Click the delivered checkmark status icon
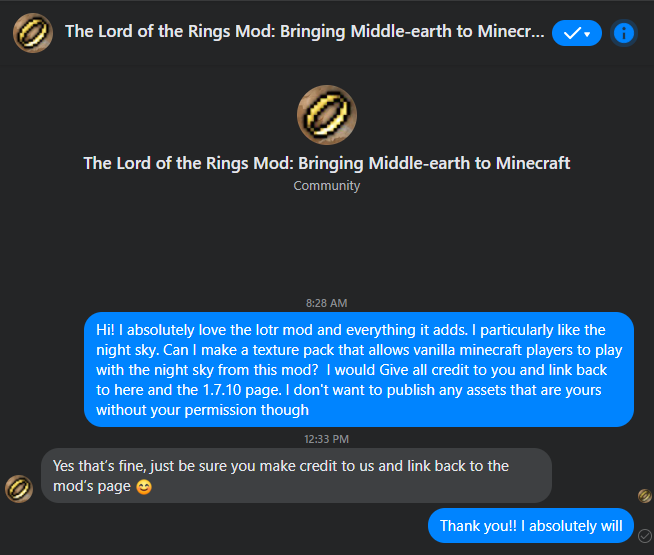654x555 pixels. coord(645,535)
